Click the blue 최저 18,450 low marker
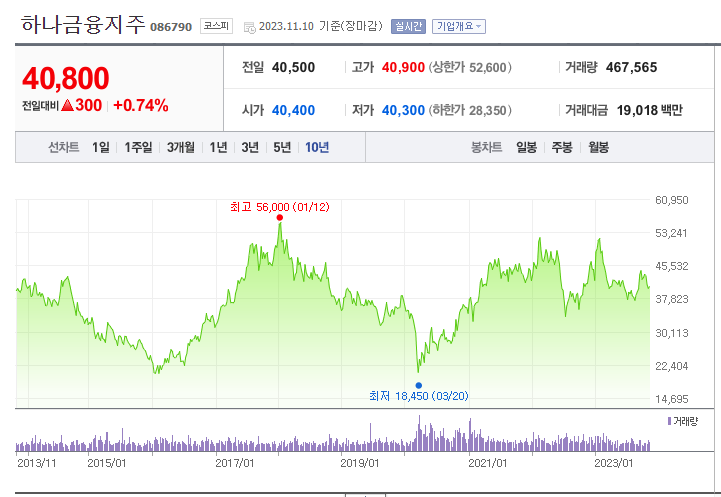721x497 pixels. pos(418,385)
